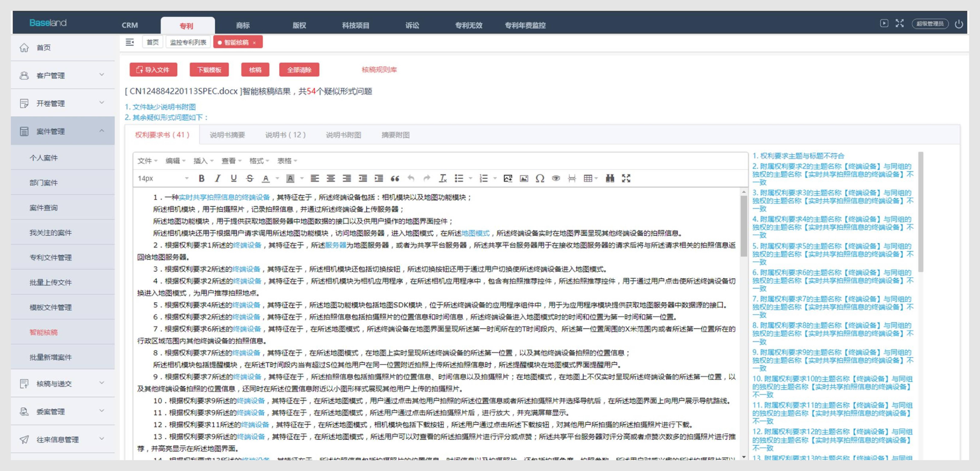
Task: Open background color dropdown arrow
Action: [x=302, y=178]
